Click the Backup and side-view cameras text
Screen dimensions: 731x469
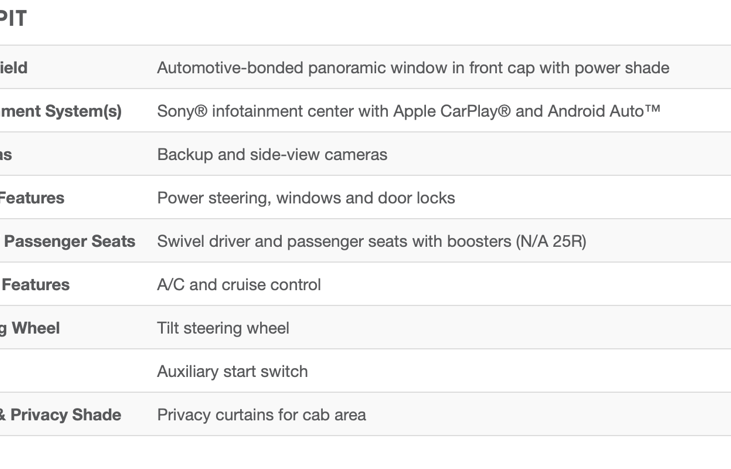tap(272, 155)
